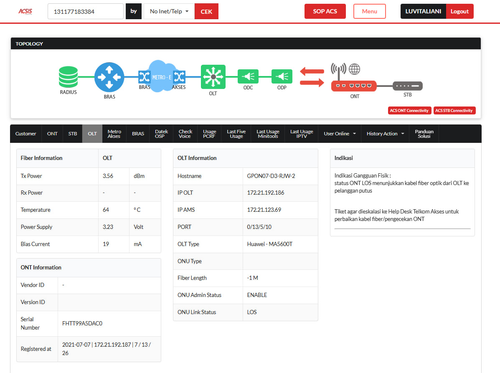Click the red CEK button

click(x=206, y=11)
